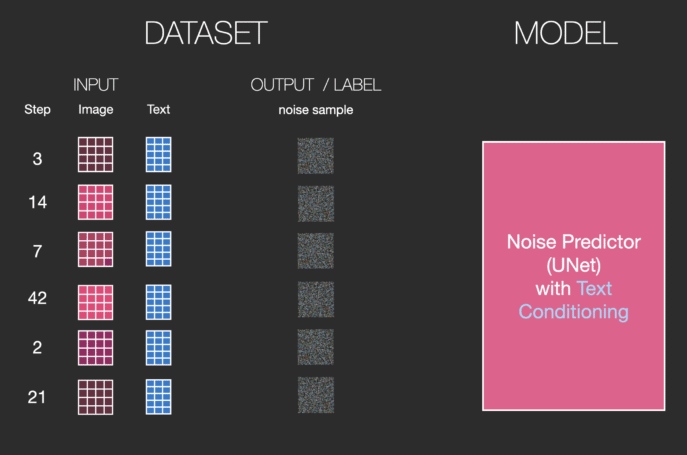Click the image grid icon for step 21
Viewport: 687px width, 455px height.
[96, 397]
